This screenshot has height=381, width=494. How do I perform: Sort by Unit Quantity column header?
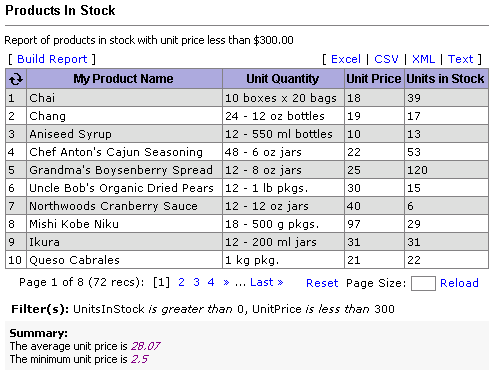283,79
